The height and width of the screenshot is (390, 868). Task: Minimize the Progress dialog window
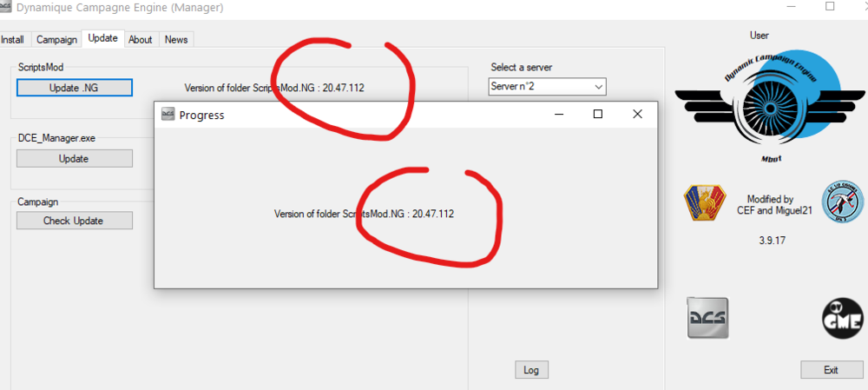(x=559, y=114)
